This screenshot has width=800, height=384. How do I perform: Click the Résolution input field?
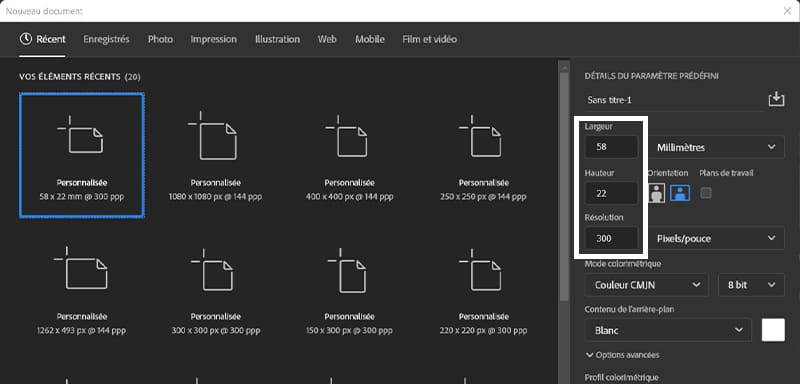coord(611,238)
